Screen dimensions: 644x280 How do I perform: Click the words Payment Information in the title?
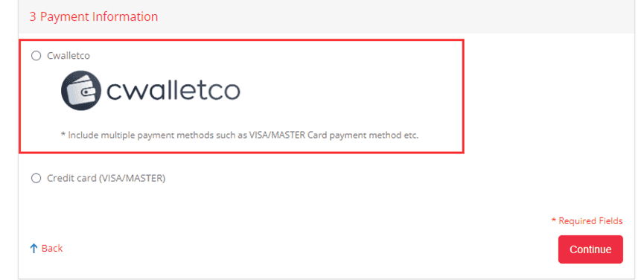pyautogui.click(x=99, y=17)
